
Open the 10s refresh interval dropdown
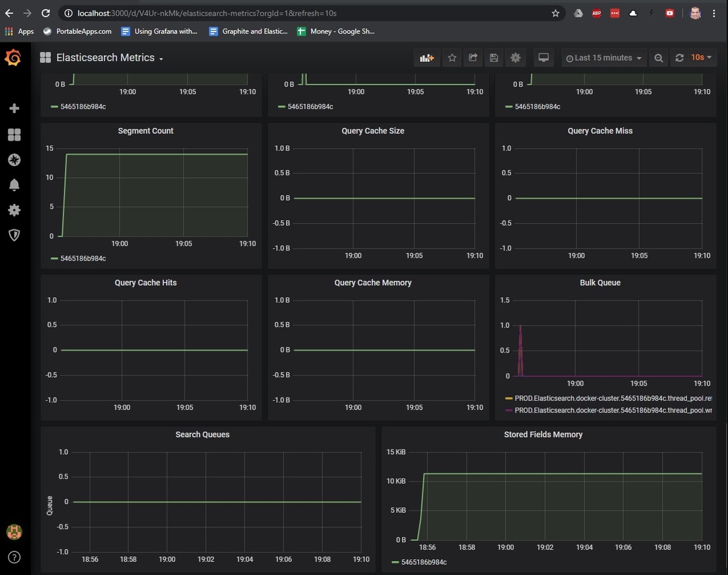702,58
